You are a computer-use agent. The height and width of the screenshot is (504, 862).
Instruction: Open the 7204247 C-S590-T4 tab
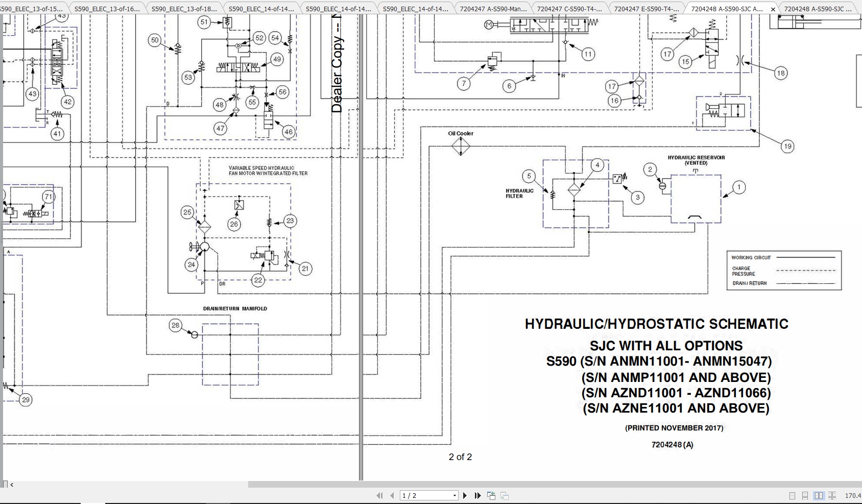click(x=569, y=8)
